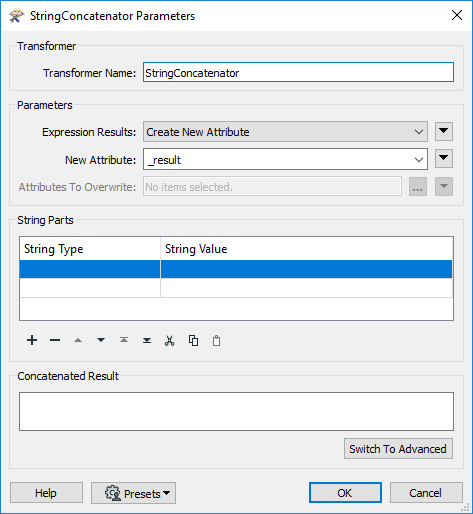The height and width of the screenshot is (514, 473).
Task: Open the Expression Results dropdown
Action: (x=285, y=132)
